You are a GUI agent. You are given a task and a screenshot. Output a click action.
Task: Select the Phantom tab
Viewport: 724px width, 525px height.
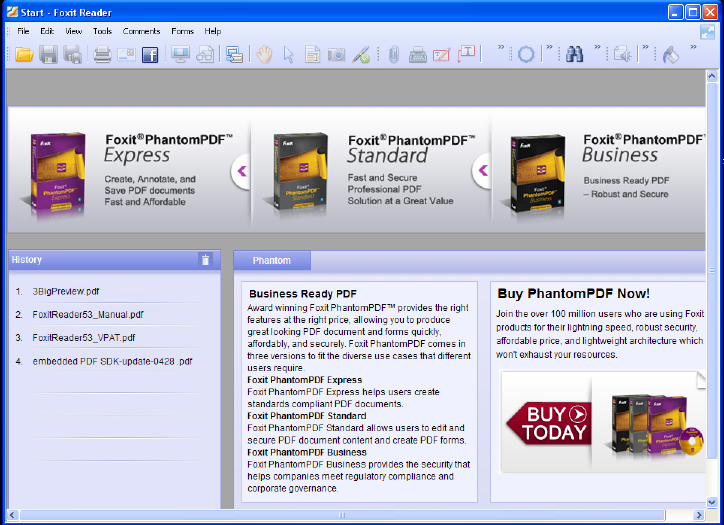(x=272, y=260)
